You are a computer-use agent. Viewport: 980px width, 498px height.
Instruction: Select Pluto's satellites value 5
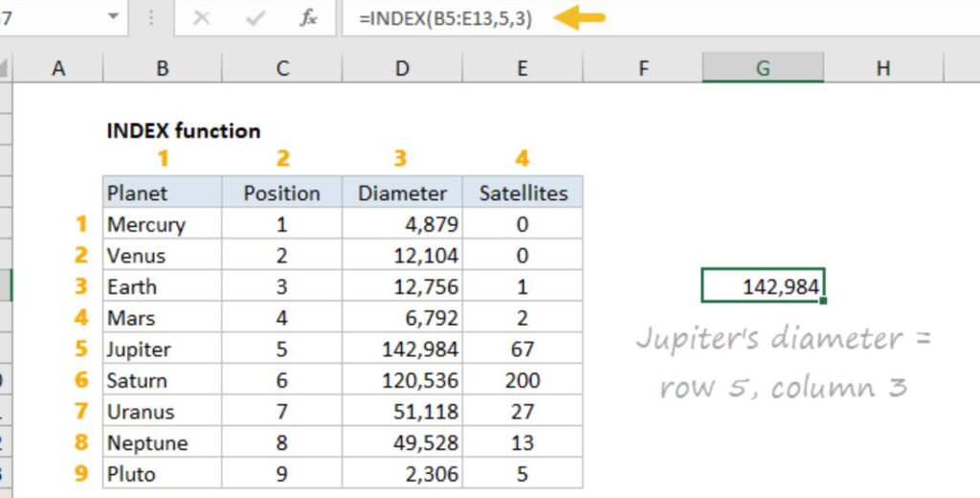click(x=523, y=474)
